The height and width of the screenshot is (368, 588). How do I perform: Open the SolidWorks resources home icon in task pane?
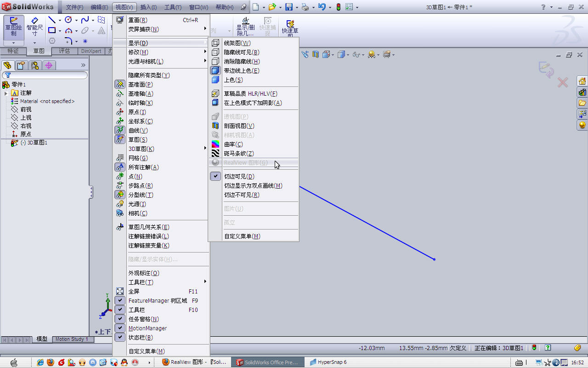click(582, 81)
